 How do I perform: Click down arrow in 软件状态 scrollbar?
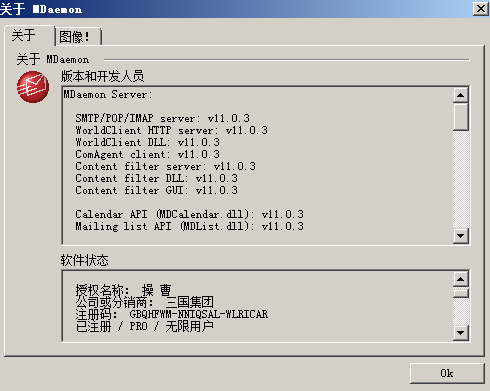(x=461, y=332)
